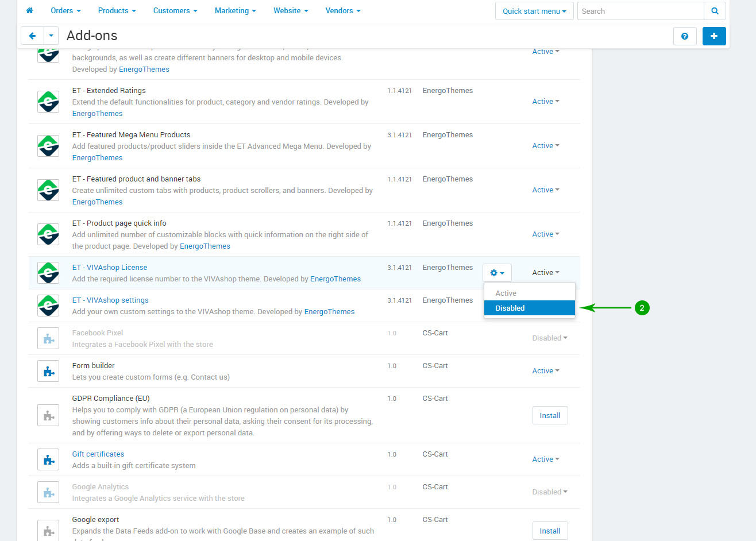Open the help question mark icon
The width and height of the screenshot is (756, 541).
pos(685,36)
